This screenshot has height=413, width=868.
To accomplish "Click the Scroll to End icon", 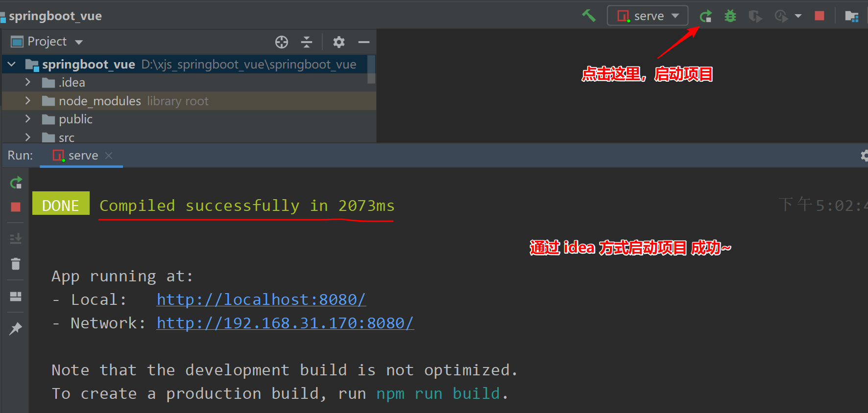I will click(x=16, y=238).
